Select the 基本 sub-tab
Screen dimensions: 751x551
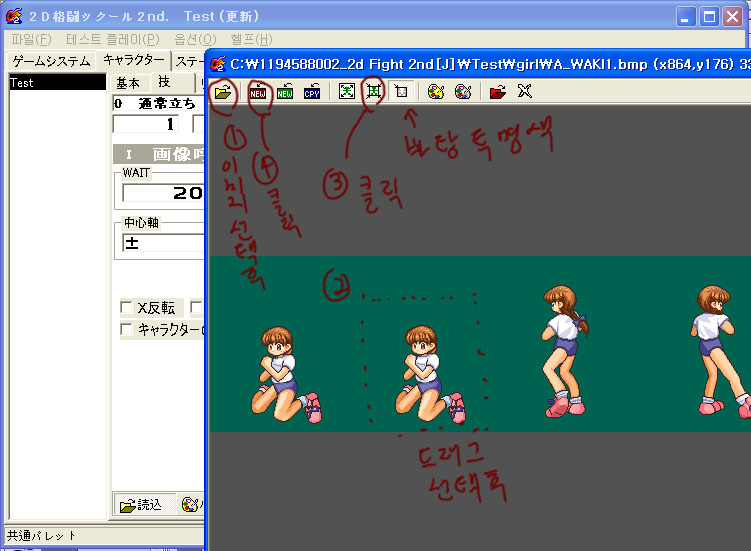point(128,83)
